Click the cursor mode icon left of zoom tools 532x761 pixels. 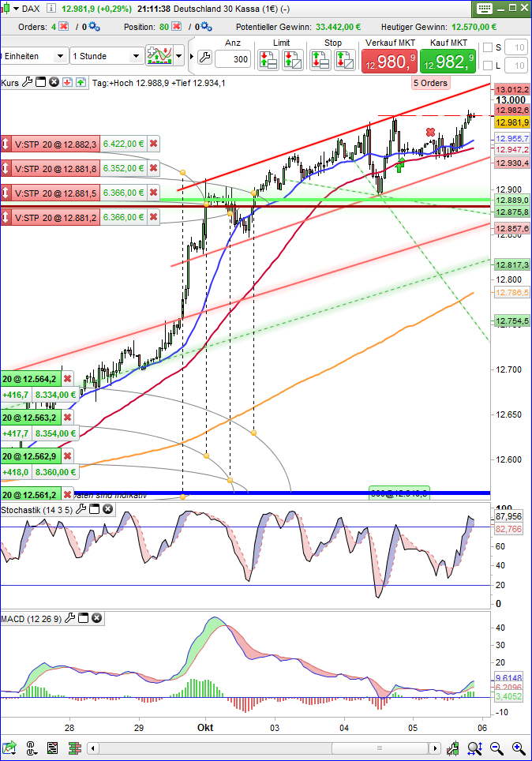453,748
